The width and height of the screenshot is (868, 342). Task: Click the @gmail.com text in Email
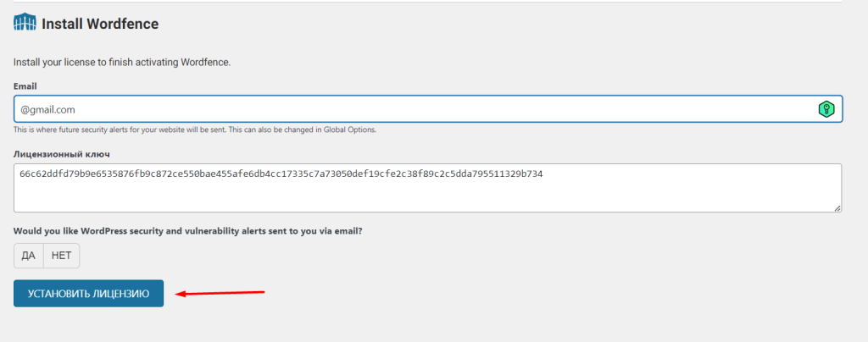pos(47,109)
